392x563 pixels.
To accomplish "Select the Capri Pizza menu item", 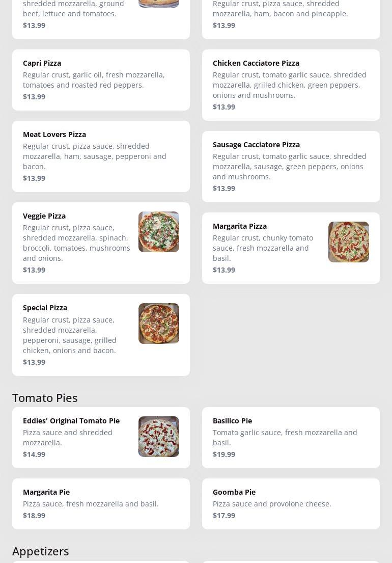I will click(101, 80).
